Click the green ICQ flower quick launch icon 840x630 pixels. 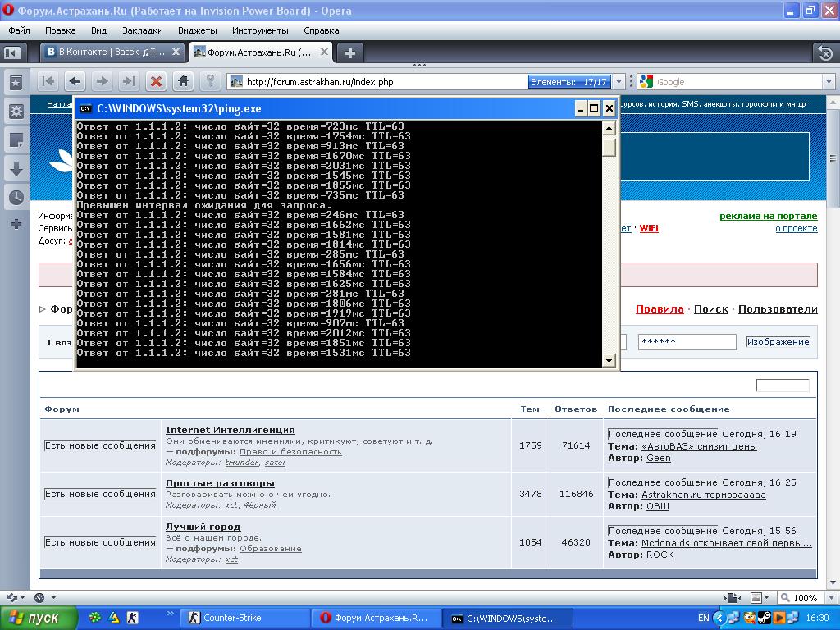95,618
